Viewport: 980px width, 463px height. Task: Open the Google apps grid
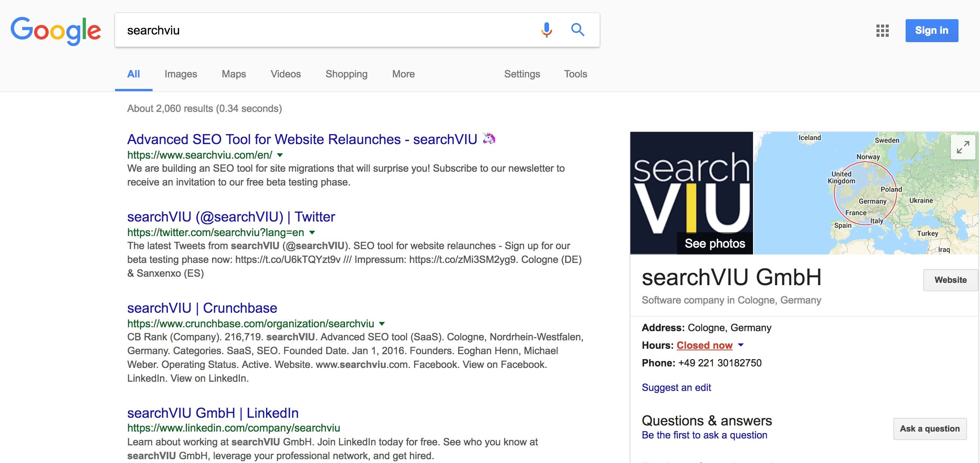tap(882, 31)
